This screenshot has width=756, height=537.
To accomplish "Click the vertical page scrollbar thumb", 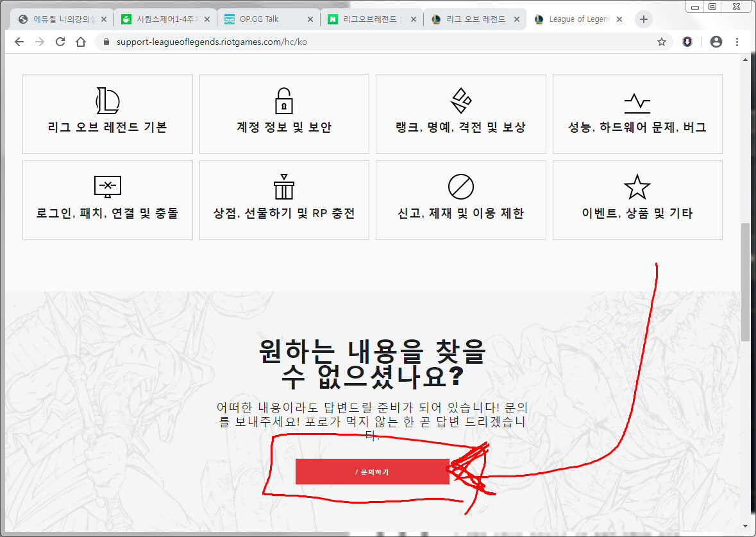I will tap(744, 282).
